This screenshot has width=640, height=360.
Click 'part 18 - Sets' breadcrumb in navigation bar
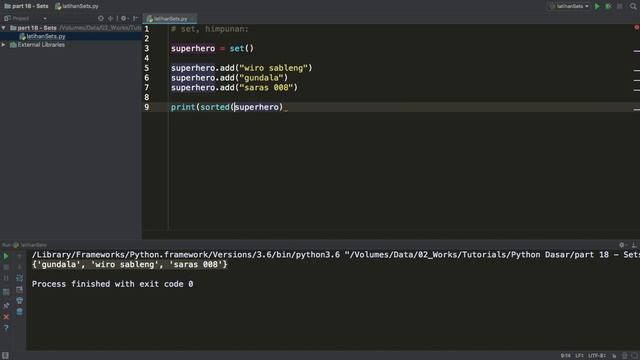click(x=27, y=6)
